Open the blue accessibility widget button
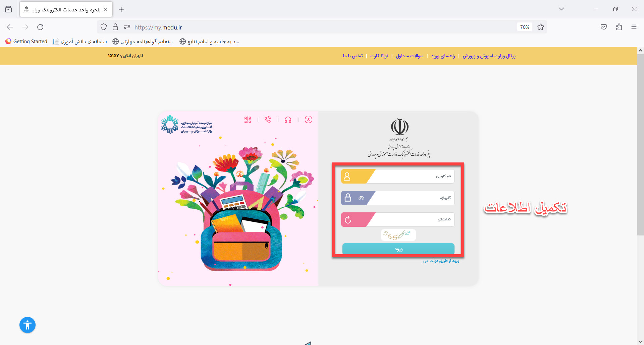 tap(28, 325)
